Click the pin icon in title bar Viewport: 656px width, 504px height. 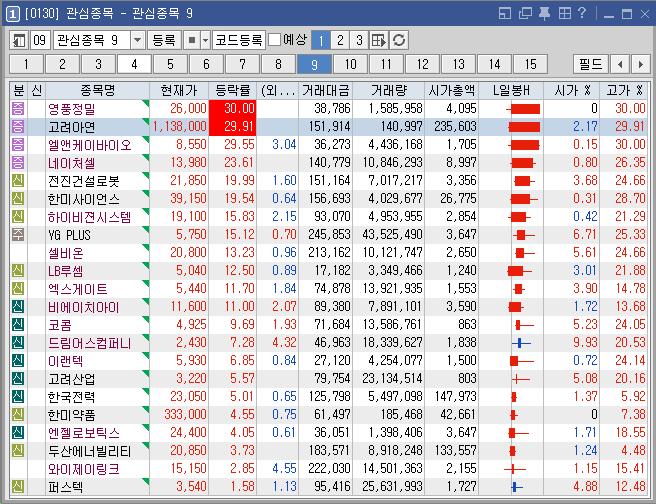(544, 13)
